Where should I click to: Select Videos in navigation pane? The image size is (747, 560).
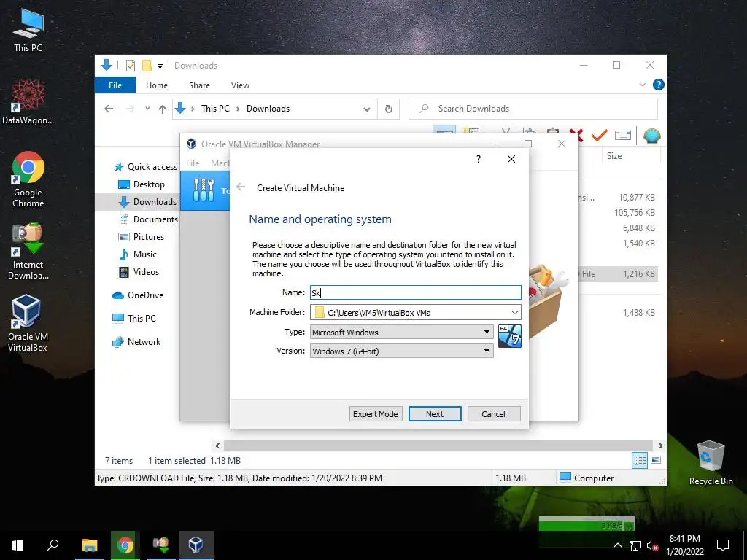[139, 272]
